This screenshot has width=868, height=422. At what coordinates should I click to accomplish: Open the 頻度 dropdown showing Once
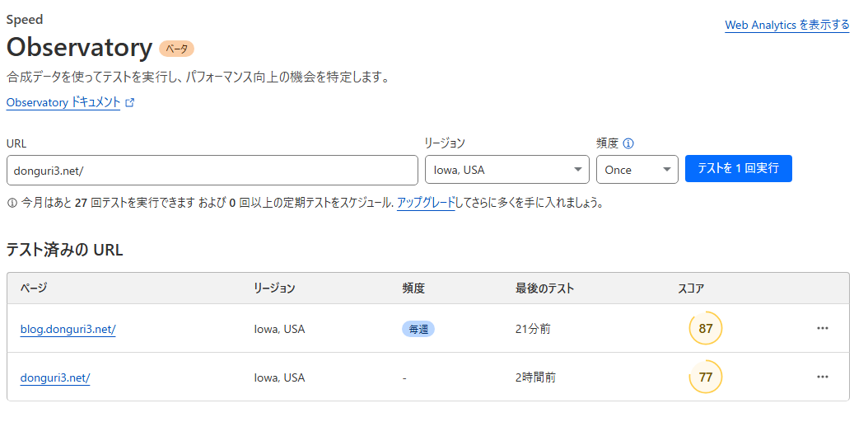tap(637, 170)
